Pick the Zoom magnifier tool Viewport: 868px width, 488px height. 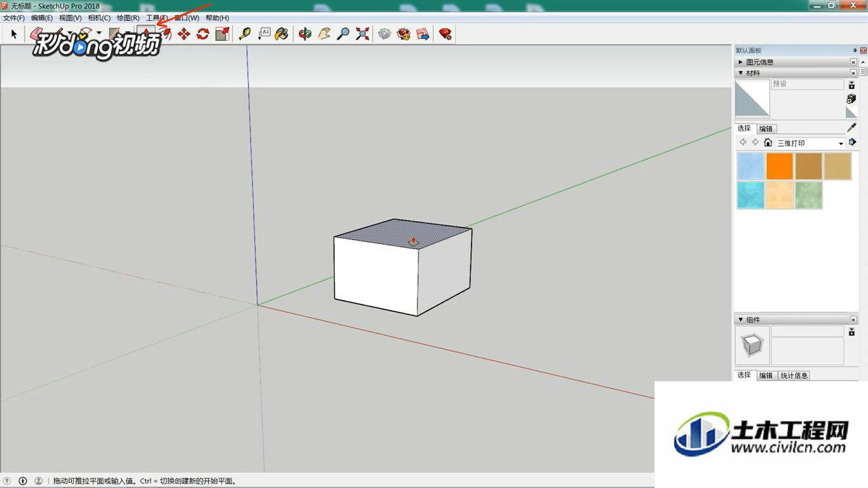(343, 34)
